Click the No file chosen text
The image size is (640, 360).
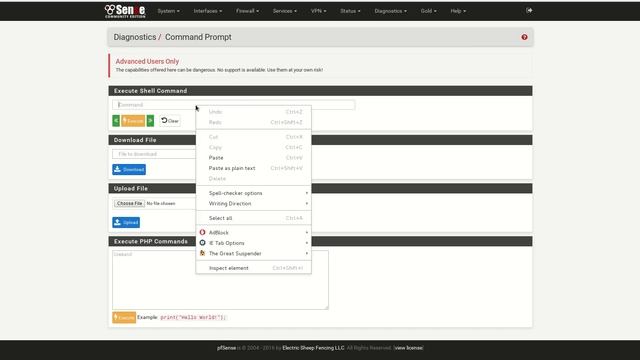tap(161, 203)
